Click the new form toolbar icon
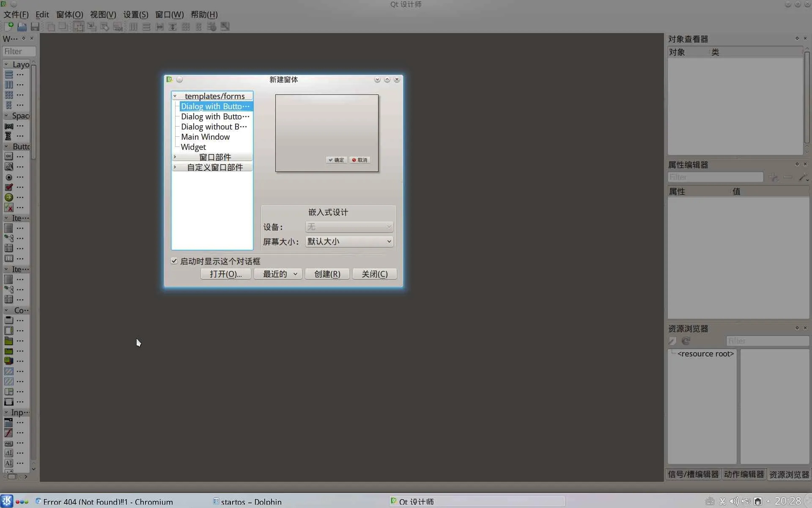Image resolution: width=812 pixels, height=508 pixels. (x=8, y=27)
